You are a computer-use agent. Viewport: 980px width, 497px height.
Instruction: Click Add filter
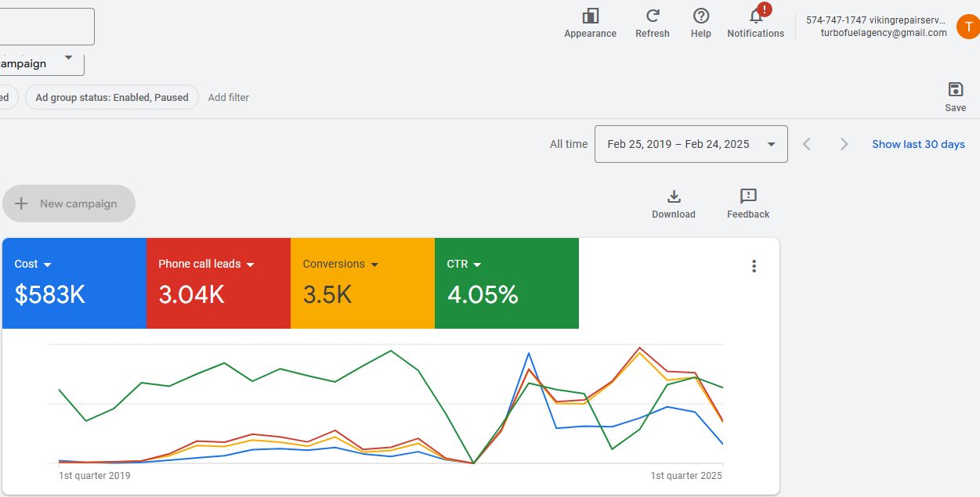point(229,97)
